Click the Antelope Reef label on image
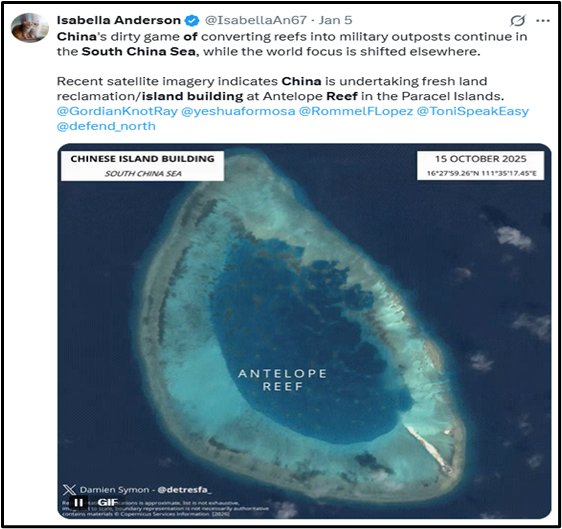The width and height of the screenshot is (562, 529). [282, 380]
